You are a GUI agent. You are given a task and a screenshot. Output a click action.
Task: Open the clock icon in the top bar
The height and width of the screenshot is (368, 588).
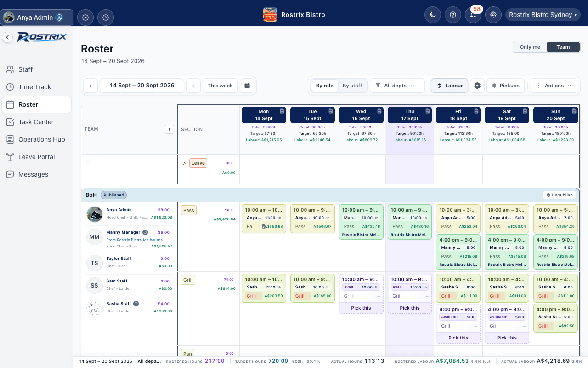click(106, 17)
